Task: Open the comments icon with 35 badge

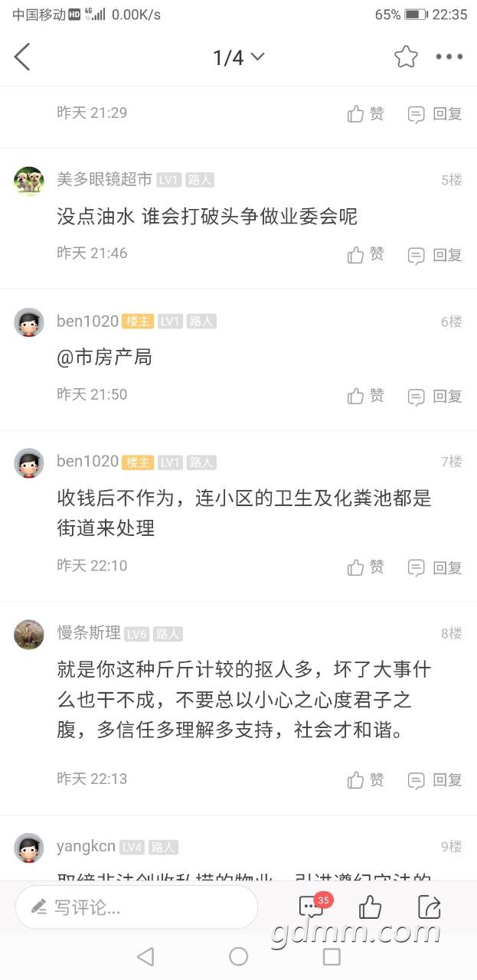Action: [312, 907]
